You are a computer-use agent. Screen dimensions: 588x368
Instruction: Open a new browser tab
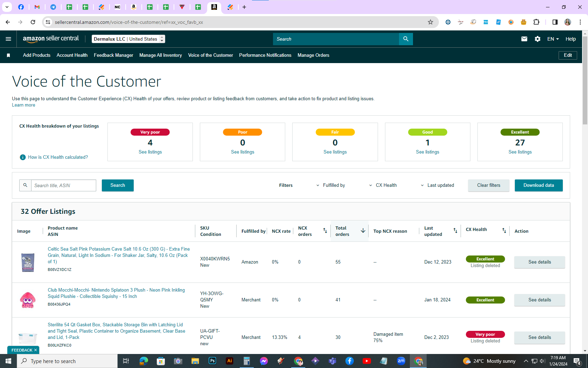[244, 7]
